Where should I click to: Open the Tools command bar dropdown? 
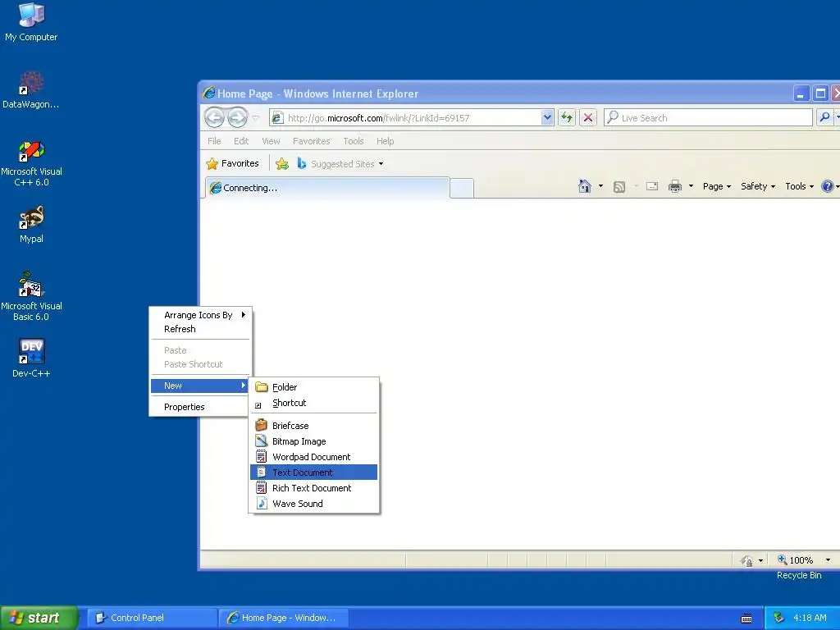click(x=799, y=186)
